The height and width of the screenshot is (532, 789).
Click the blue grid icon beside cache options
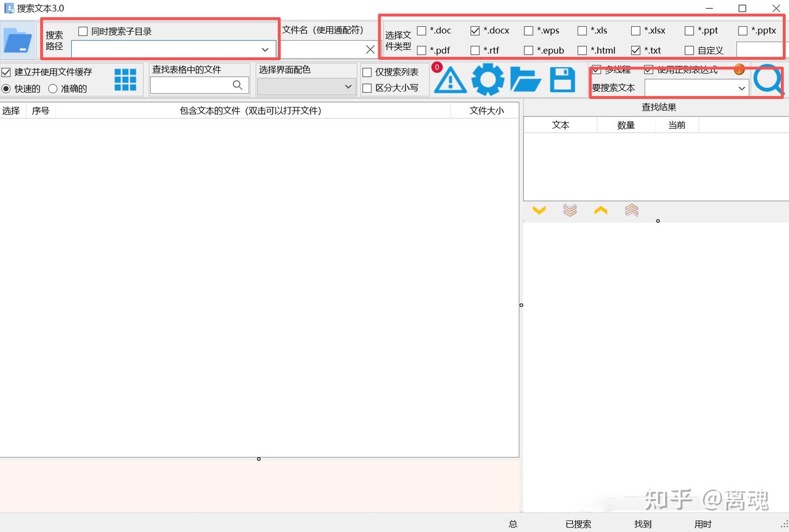[125, 80]
